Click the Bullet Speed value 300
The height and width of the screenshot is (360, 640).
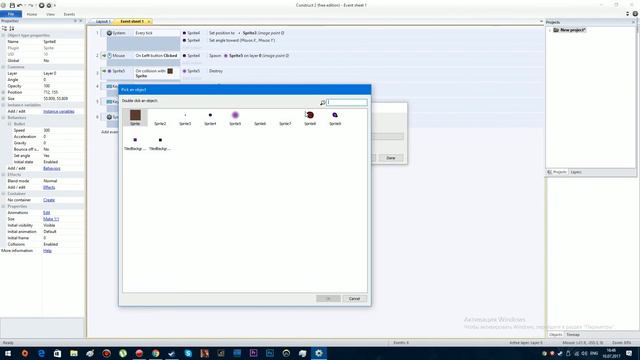[63, 130]
